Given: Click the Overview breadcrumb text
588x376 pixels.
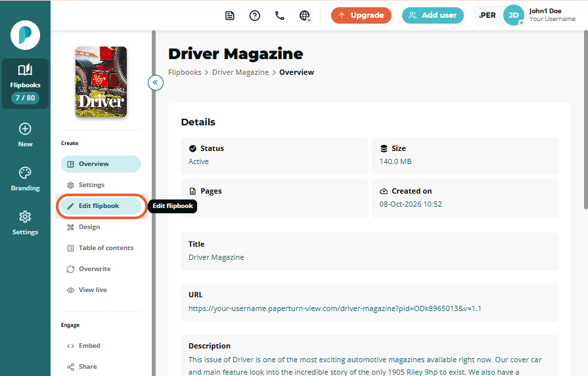Looking at the screenshot, I should 296,72.
